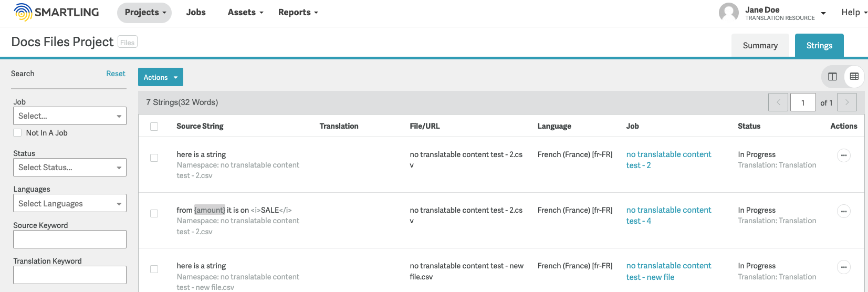Open the Assets menu

(245, 12)
